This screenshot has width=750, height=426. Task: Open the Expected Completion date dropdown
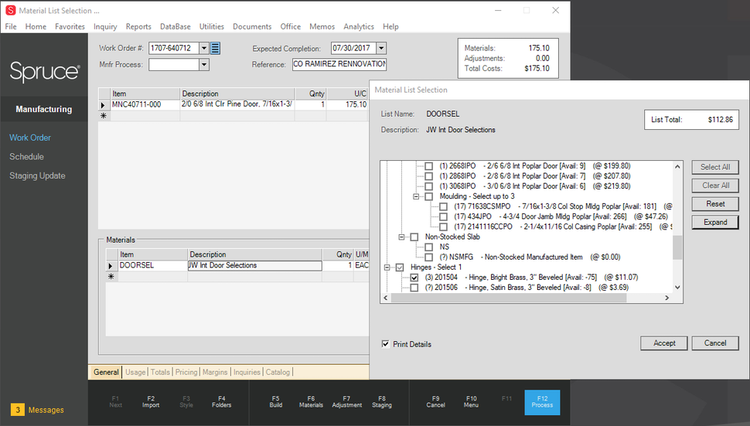(x=381, y=48)
